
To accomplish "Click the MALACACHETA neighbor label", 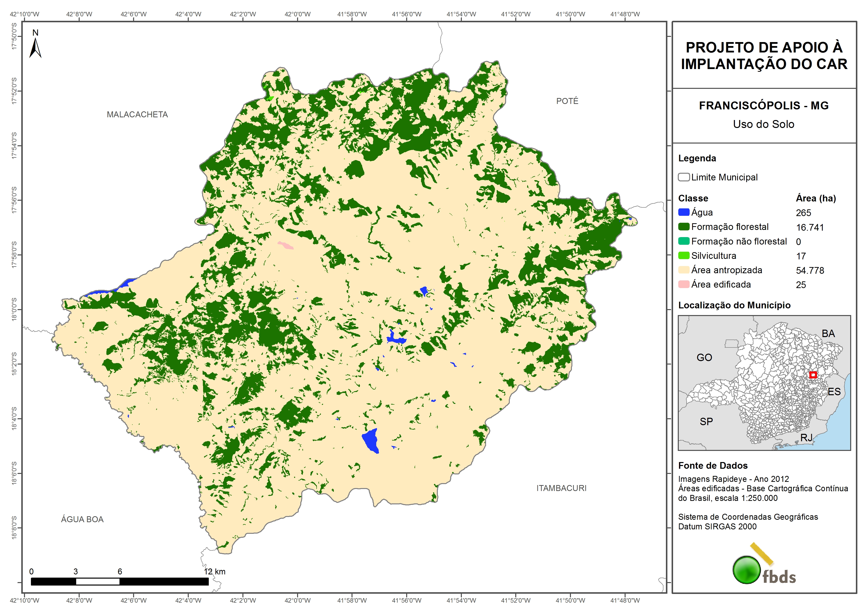I will [x=137, y=115].
